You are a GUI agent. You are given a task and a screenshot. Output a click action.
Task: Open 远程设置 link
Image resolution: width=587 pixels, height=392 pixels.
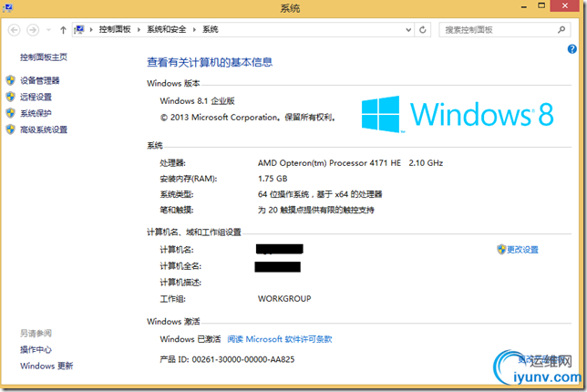click(x=36, y=97)
